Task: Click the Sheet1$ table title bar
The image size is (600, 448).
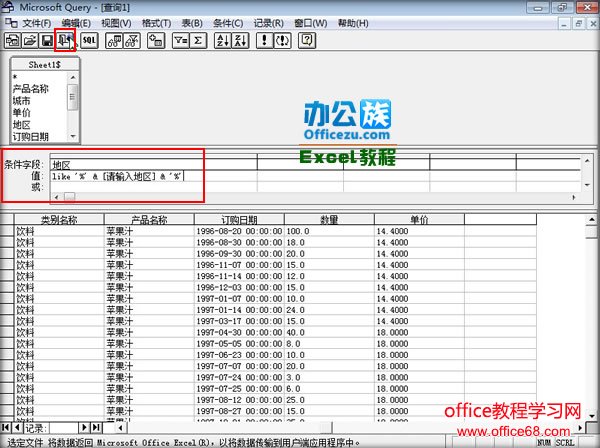Action: 45,65
